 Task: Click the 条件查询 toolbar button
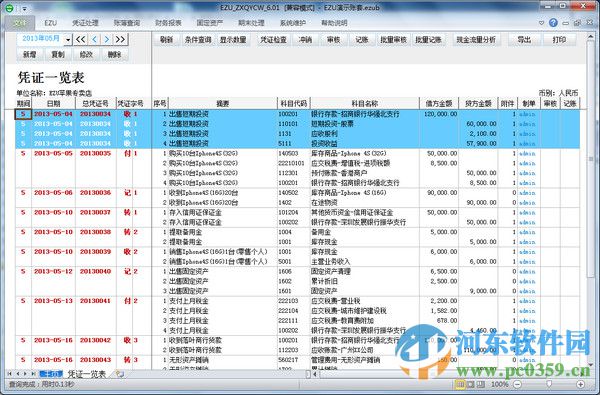(x=198, y=39)
